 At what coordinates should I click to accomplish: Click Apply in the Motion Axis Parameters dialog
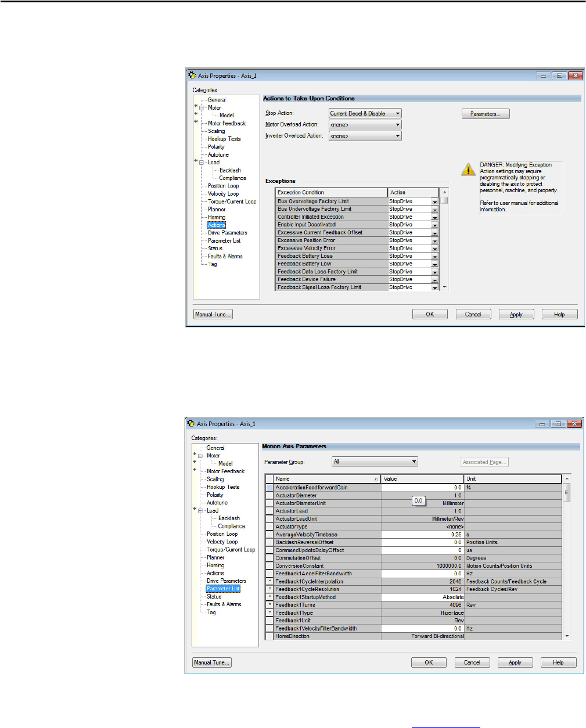click(515, 662)
